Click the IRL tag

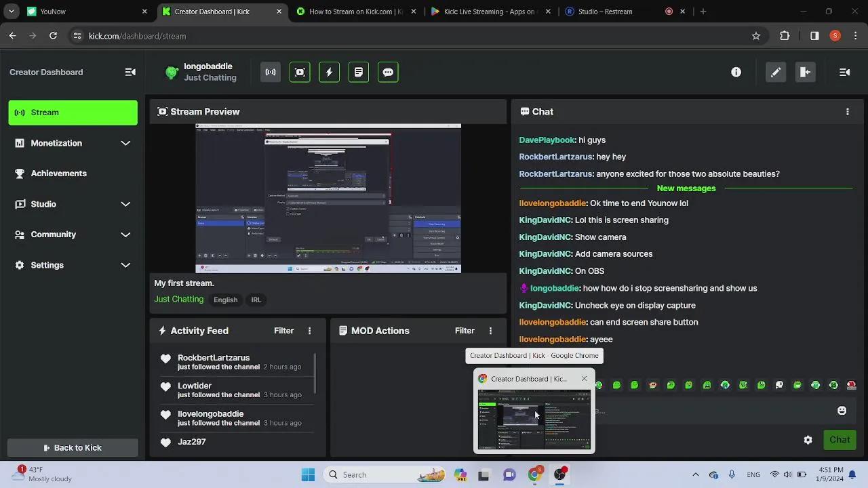tap(256, 300)
